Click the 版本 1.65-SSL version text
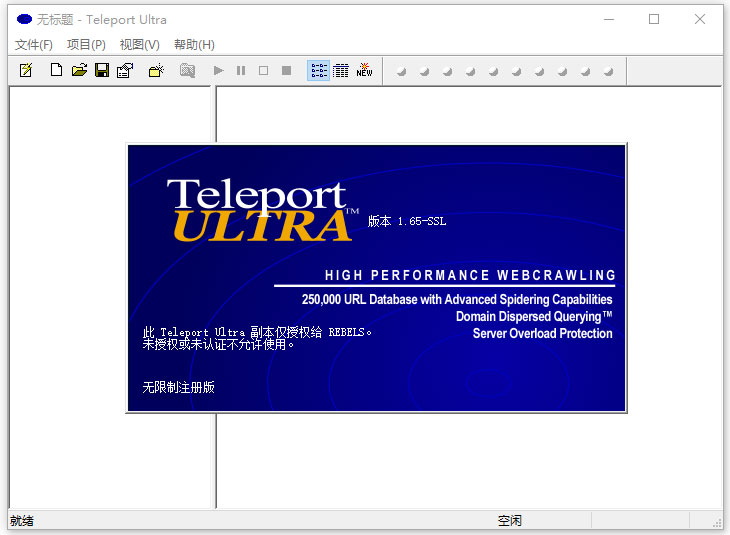Screen dimensions: 730x535 407,221
